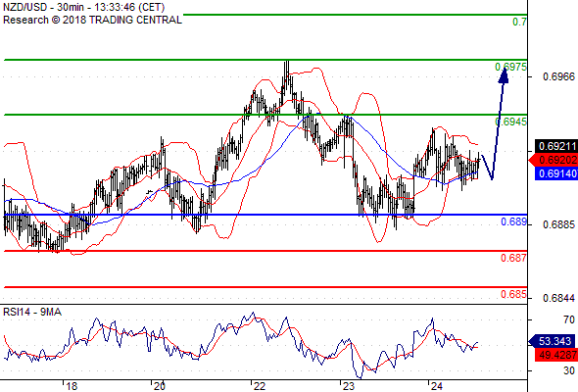Click the 0.7 top resistance label
578x392 pixels.
(x=519, y=22)
